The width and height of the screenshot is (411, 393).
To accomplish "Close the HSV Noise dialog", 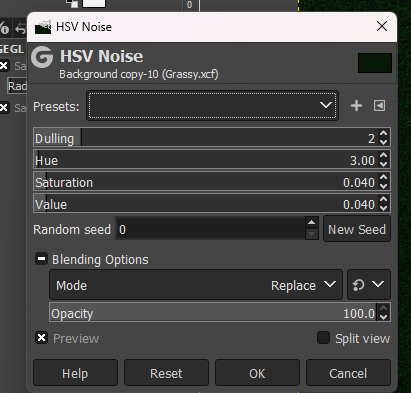I will click(382, 26).
